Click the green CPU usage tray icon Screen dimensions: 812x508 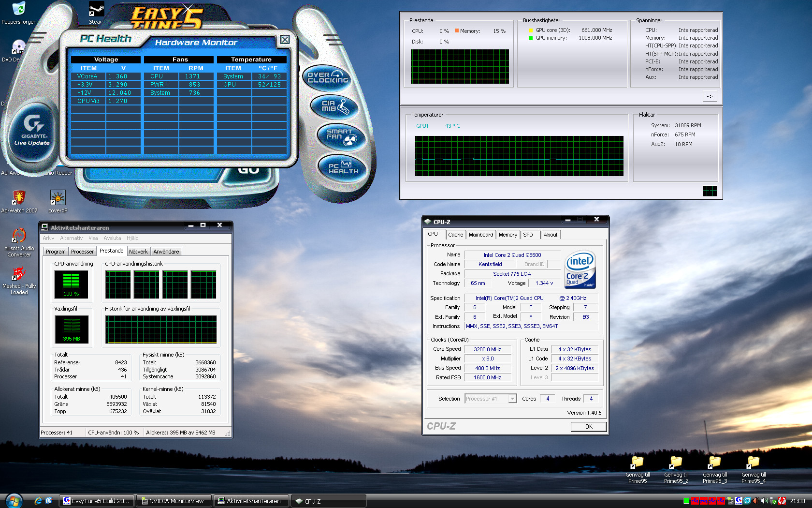(686, 501)
